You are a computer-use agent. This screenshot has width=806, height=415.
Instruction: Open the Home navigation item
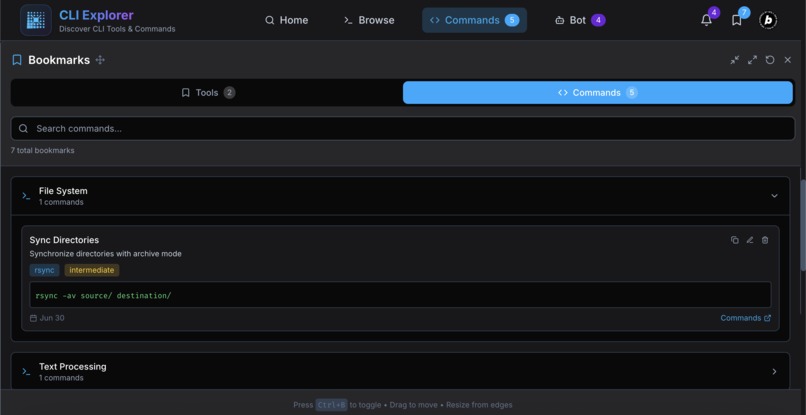pos(286,20)
